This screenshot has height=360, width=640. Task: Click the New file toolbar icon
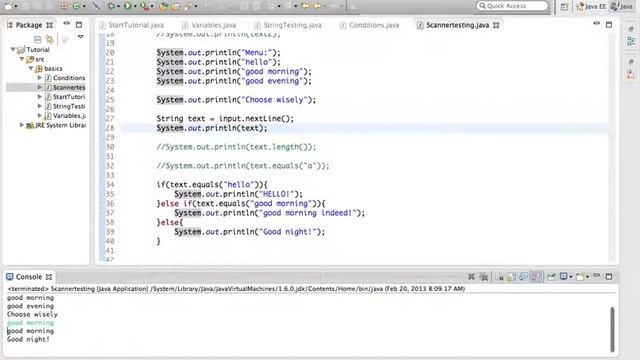(8, 6)
